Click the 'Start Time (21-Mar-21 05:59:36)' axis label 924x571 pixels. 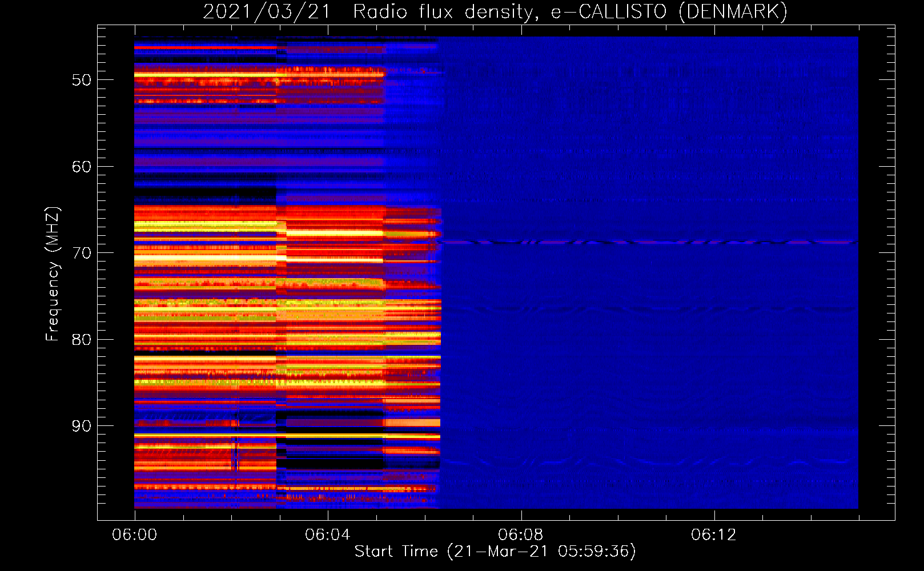pos(495,552)
